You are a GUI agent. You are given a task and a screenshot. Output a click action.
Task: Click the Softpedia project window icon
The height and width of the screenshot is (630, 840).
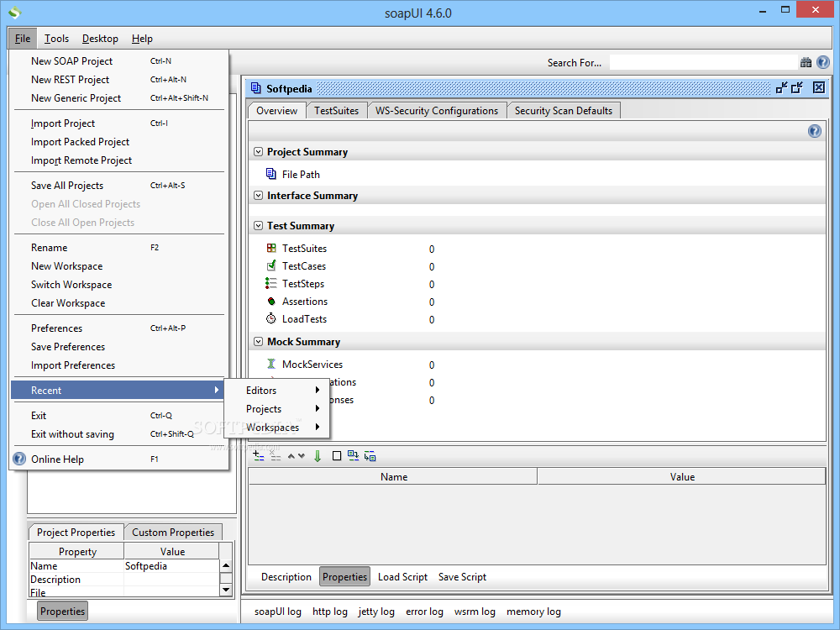[256, 88]
